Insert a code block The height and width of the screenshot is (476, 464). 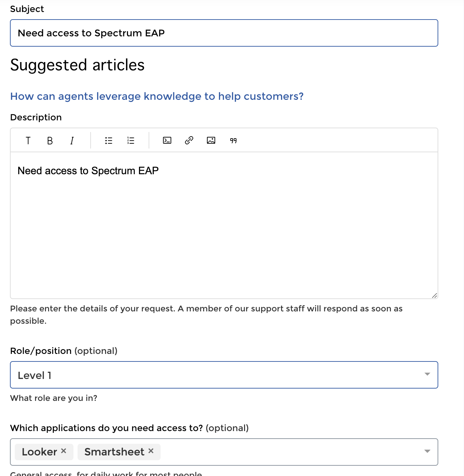(x=167, y=141)
